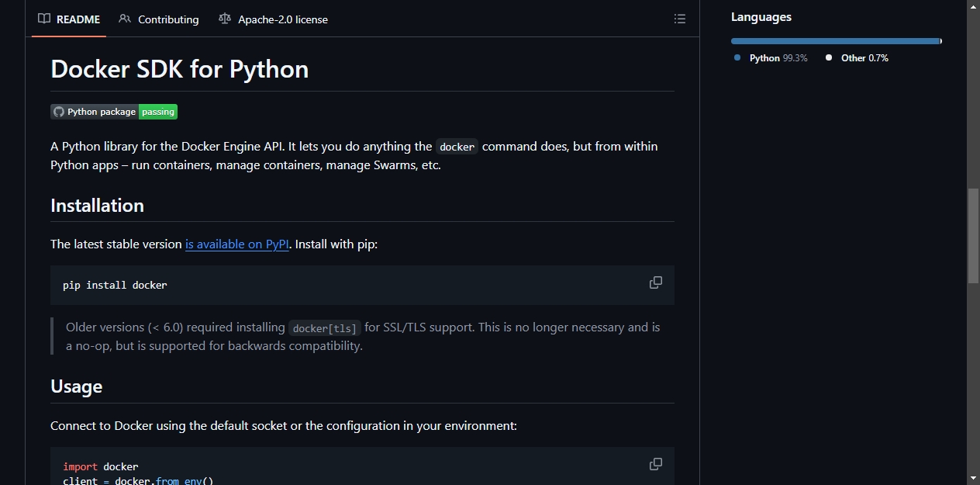Open the README tab
Screen dimensions: 980x485
pos(69,19)
